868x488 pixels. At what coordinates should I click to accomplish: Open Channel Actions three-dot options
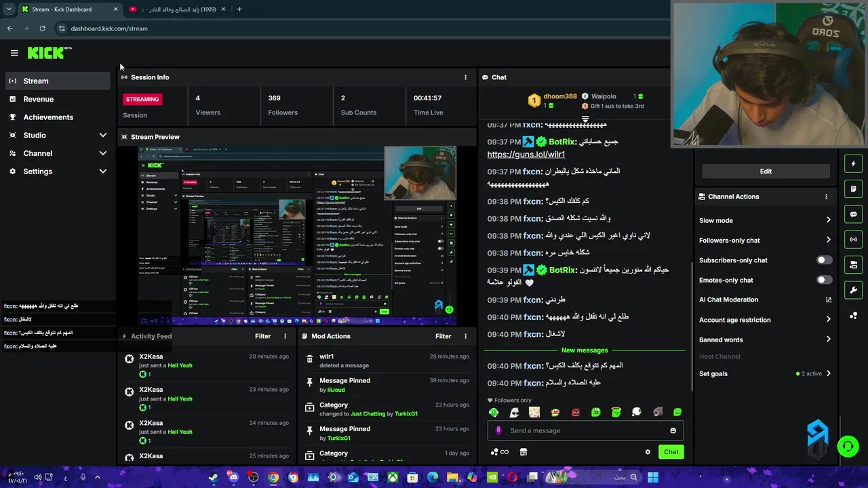(x=826, y=197)
